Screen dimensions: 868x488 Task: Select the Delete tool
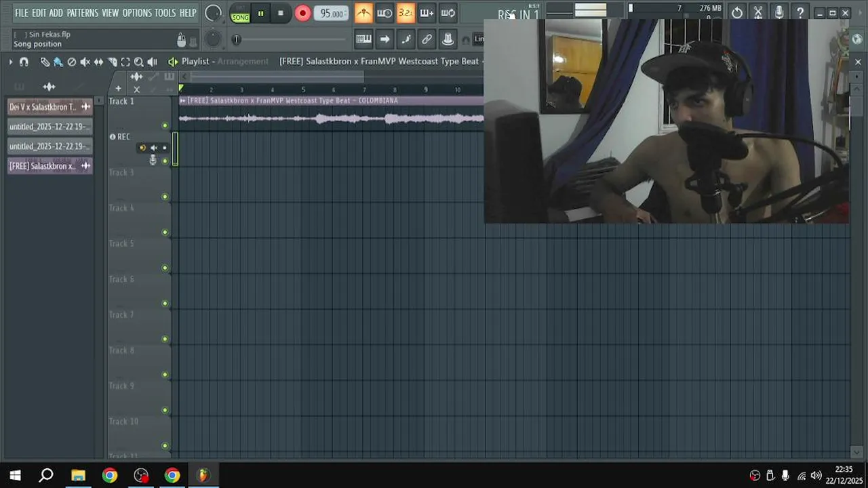tap(72, 62)
